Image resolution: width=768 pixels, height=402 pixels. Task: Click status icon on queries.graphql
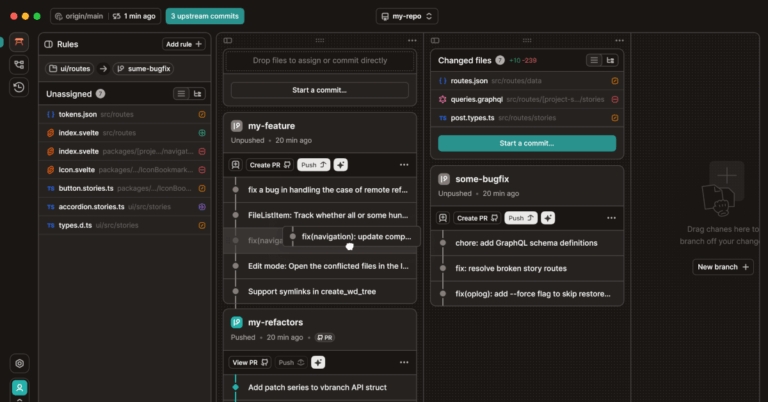click(x=615, y=99)
